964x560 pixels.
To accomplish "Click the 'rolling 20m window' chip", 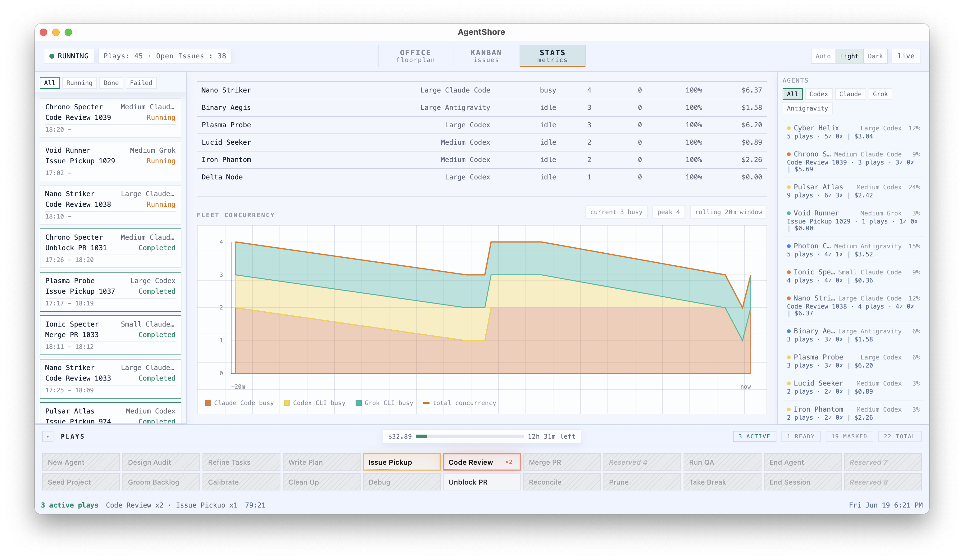I will (x=728, y=212).
